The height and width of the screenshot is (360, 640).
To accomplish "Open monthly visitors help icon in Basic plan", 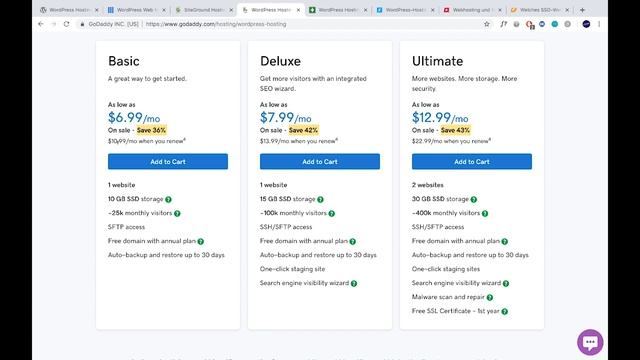I will click(177, 213).
